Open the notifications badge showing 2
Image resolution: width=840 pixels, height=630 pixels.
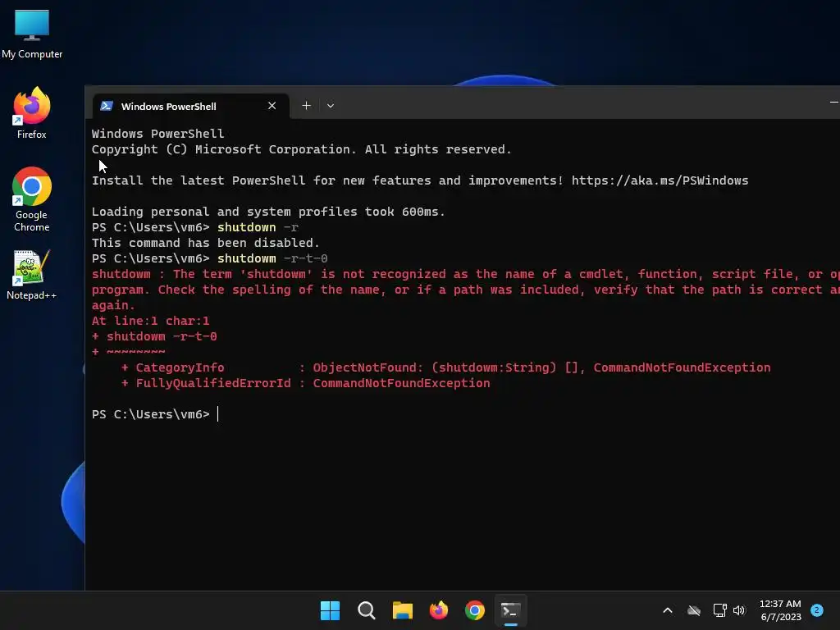[817, 610]
